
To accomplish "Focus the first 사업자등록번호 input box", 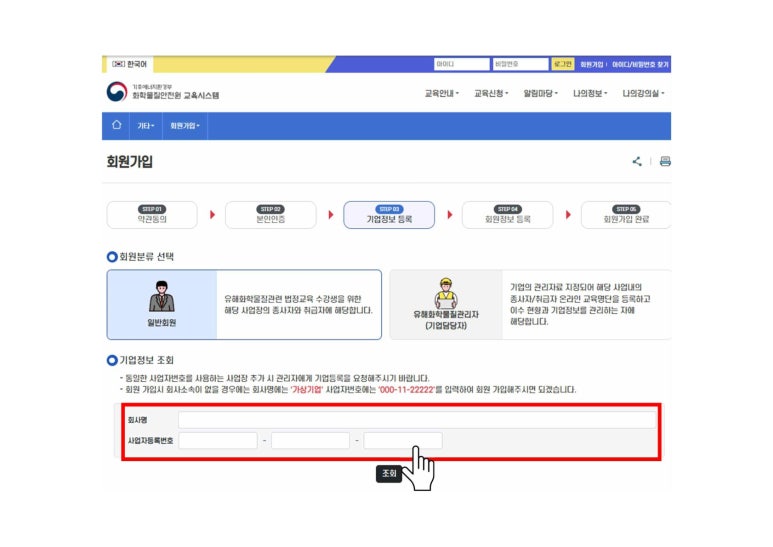I will tap(218, 440).
